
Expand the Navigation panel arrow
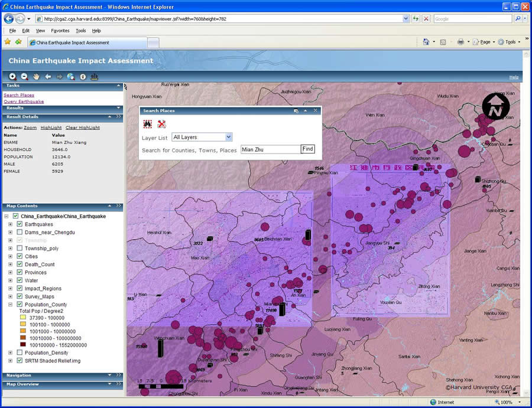tap(109, 375)
